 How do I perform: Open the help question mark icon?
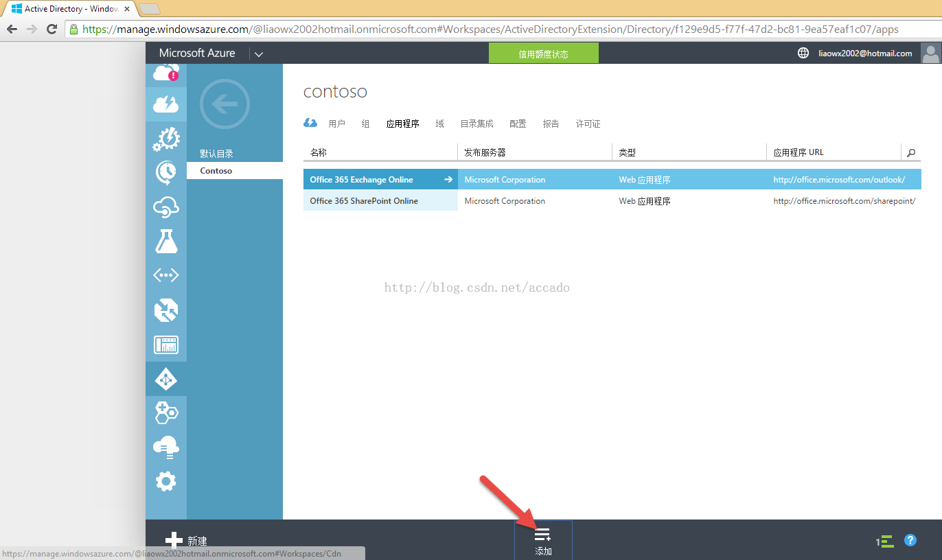point(910,541)
